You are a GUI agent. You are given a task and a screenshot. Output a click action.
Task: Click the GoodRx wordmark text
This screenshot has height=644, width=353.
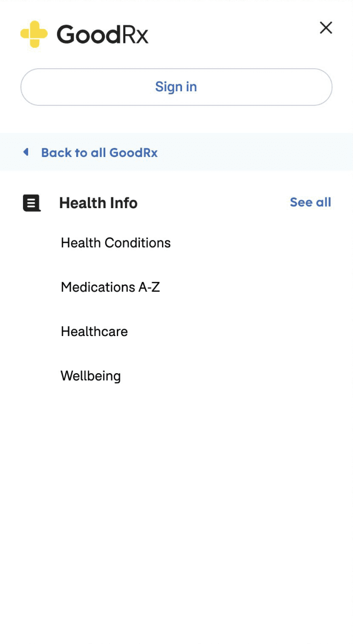pos(102,34)
